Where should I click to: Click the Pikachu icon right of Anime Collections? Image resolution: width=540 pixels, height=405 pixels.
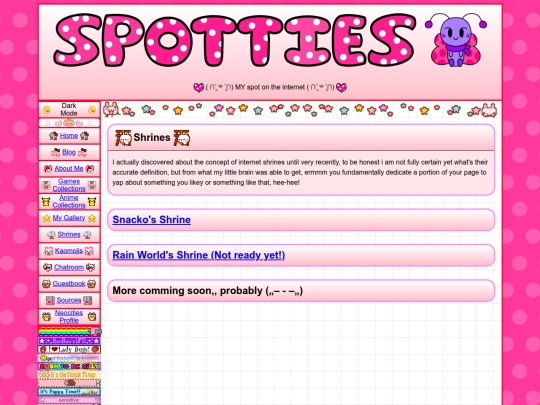(x=92, y=201)
